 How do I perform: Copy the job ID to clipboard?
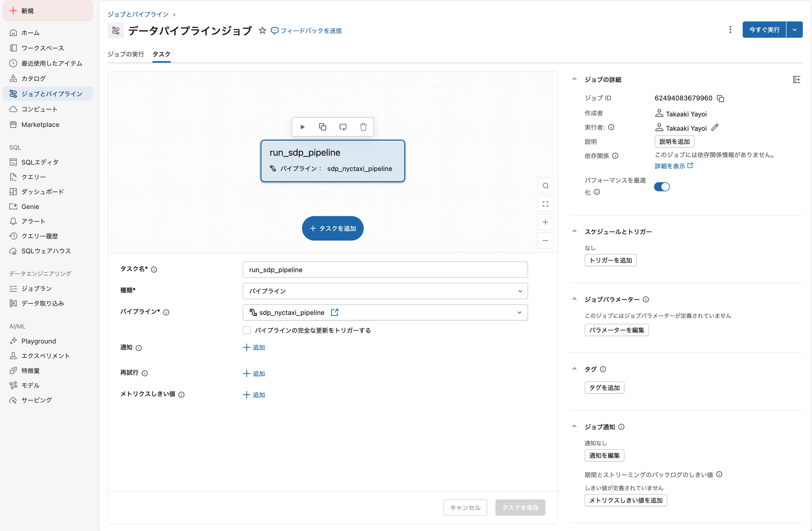click(x=721, y=99)
